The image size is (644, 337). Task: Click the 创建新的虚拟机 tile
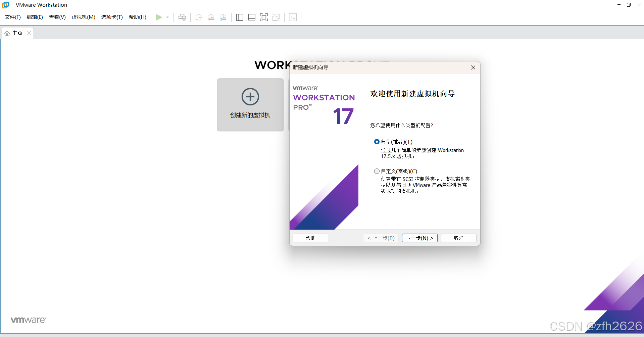click(250, 105)
